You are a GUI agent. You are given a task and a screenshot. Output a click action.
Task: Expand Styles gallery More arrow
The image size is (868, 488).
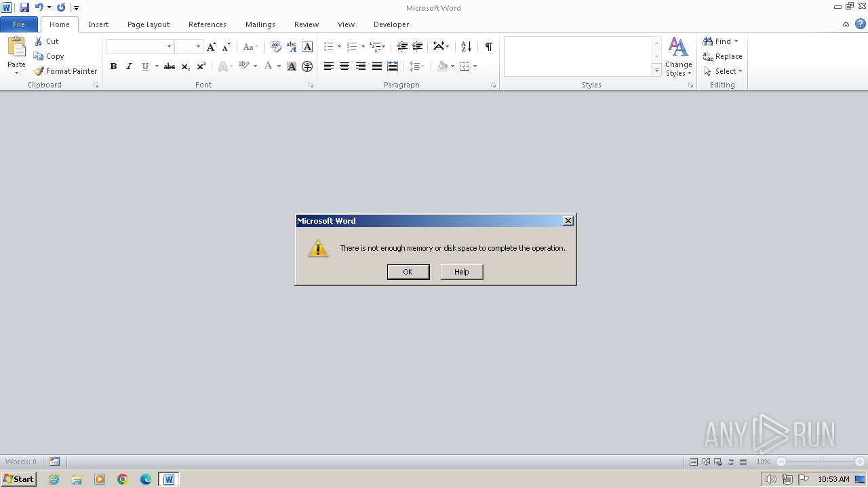tap(656, 70)
